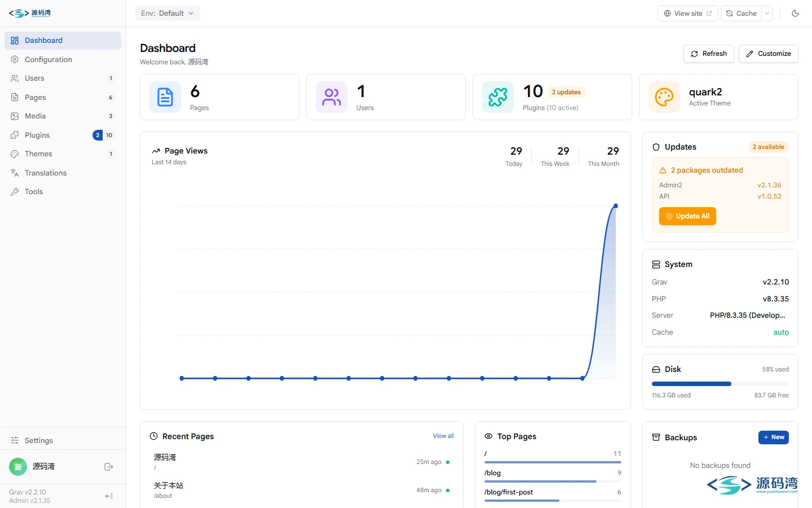Click the New backup button
Viewport: 812px width, 508px height.
click(774, 437)
